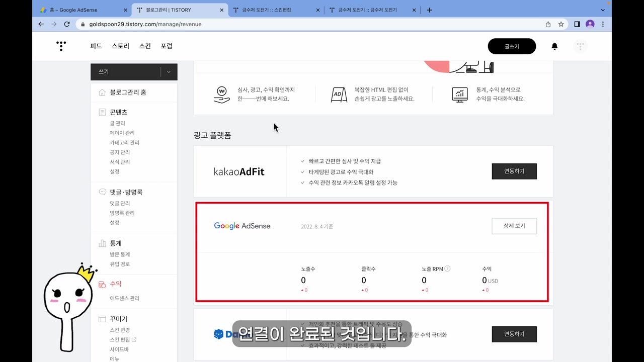
Task: Click 연동하기 for the Daum ad platform
Action: (514, 334)
